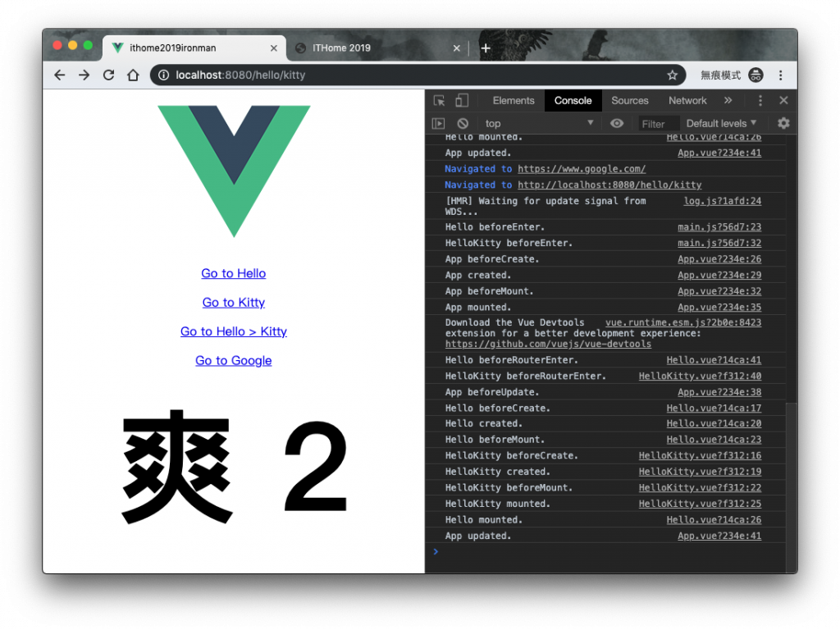This screenshot has width=840, height=630.
Task: Open console settings gear icon
Action: click(x=783, y=124)
